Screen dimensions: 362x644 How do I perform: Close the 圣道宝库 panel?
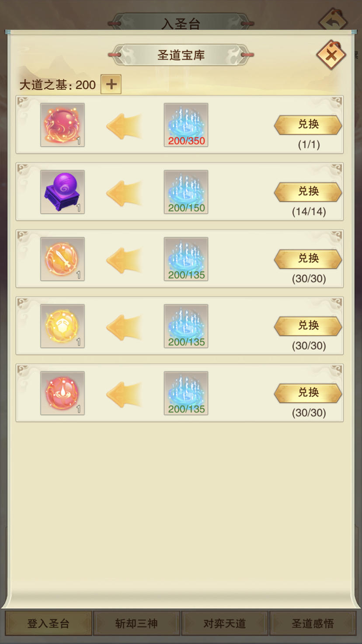(x=331, y=55)
